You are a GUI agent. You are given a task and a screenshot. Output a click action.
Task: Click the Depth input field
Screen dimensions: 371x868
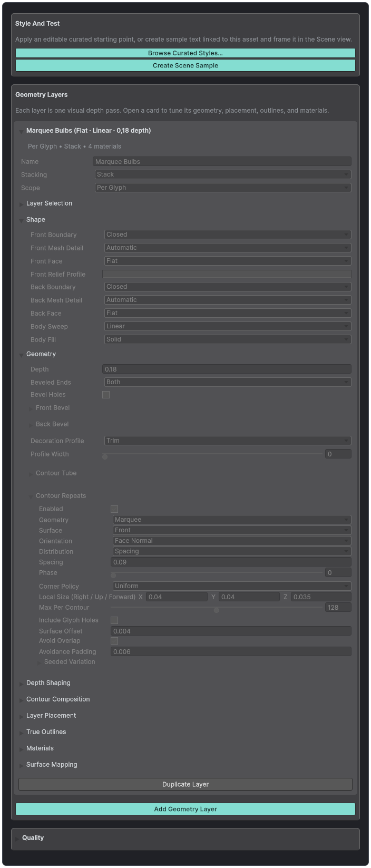(227, 369)
